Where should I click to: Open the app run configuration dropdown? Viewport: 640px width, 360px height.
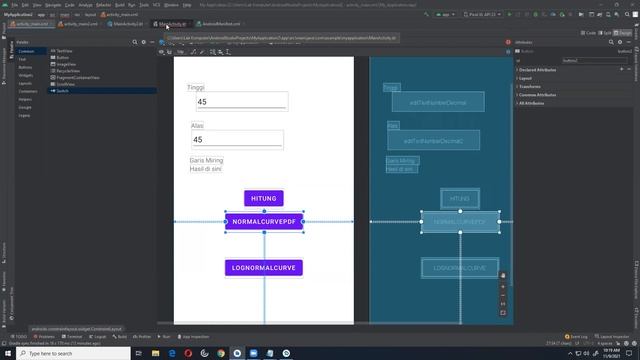pyautogui.click(x=445, y=14)
